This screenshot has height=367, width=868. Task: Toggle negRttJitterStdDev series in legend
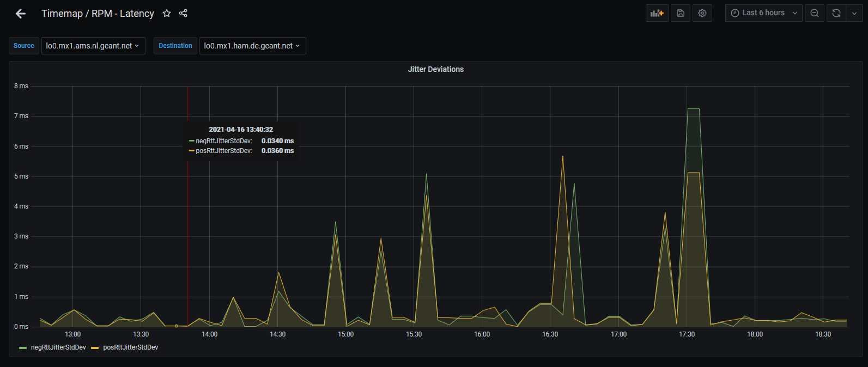pyautogui.click(x=58, y=347)
